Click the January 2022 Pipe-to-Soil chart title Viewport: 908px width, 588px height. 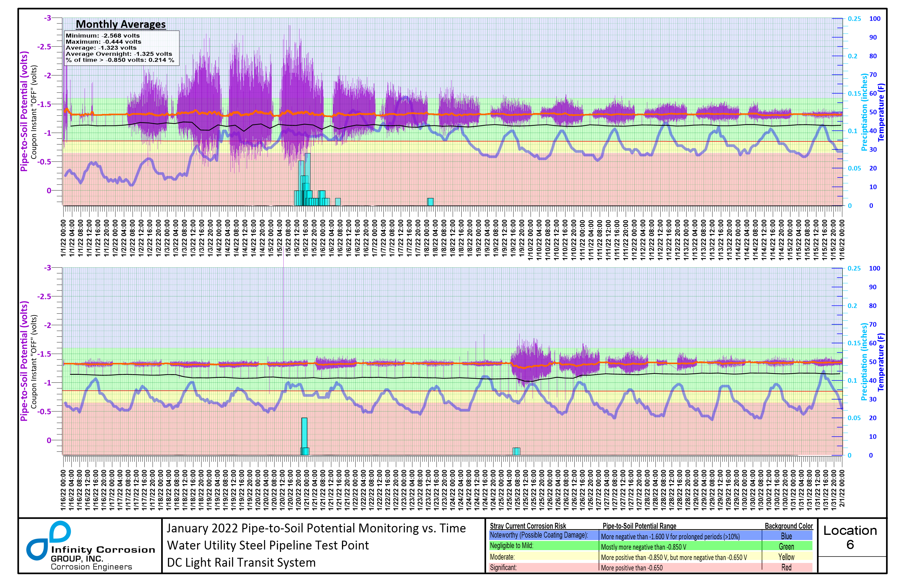click(316, 528)
